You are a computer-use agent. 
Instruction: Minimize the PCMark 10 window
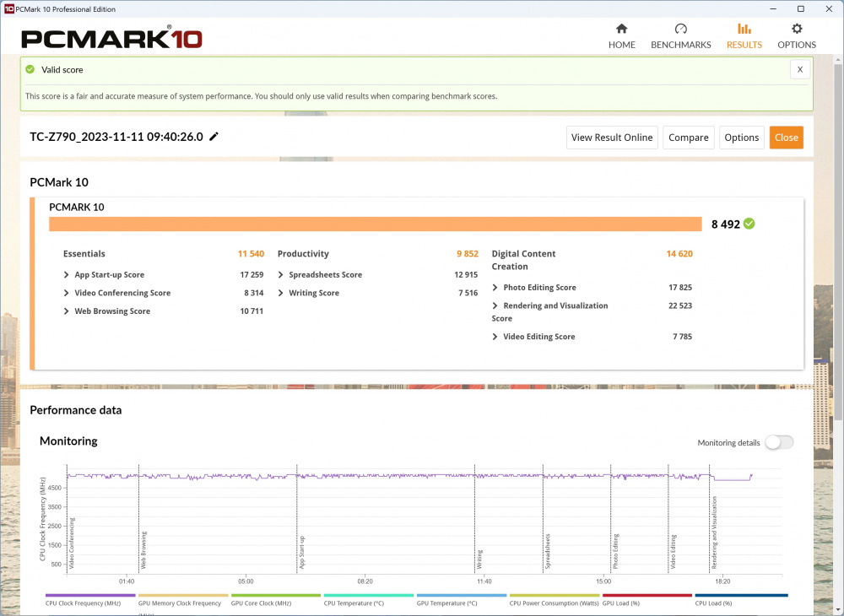tap(773, 8)
